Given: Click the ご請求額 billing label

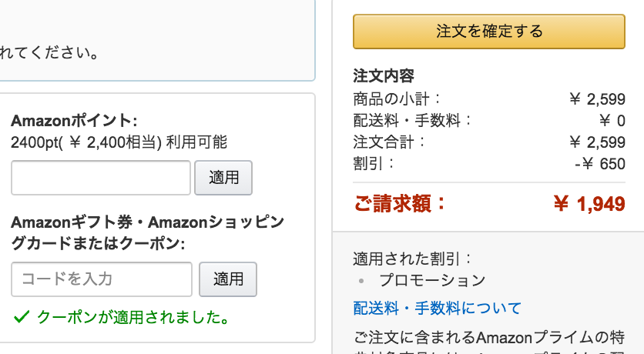Looking at the screenshot, I should click(x=399, y=204).
